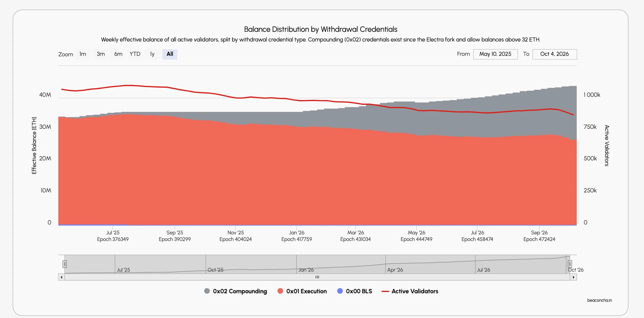Click the Effective Balance [ETH] axis title

pyautogui.click(x=34, y=145)
